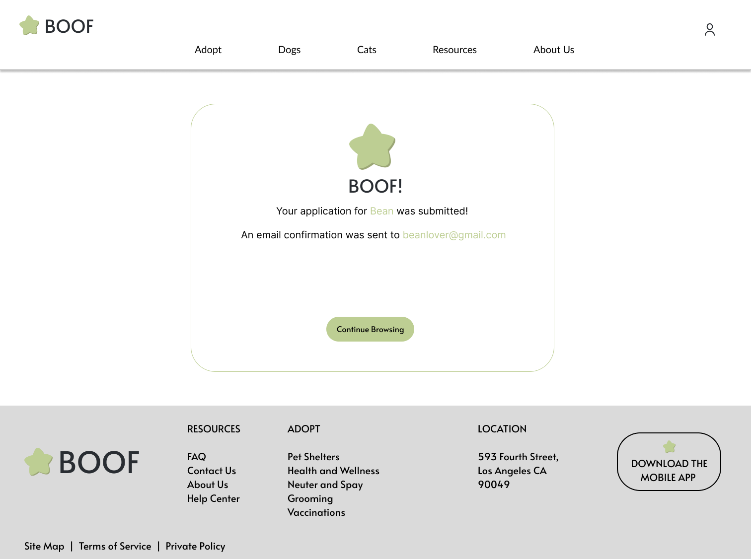Screen dimensions: 751x560
Task: Open the Cats section from navigation
Action: tap(367, 50)
